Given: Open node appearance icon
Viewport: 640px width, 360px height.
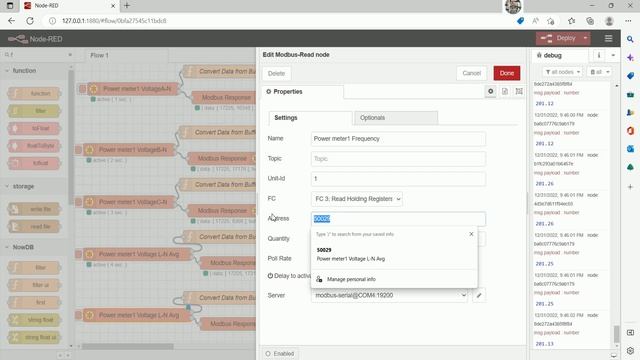Looking at the screenshot, I should click(x=519, y=91).
